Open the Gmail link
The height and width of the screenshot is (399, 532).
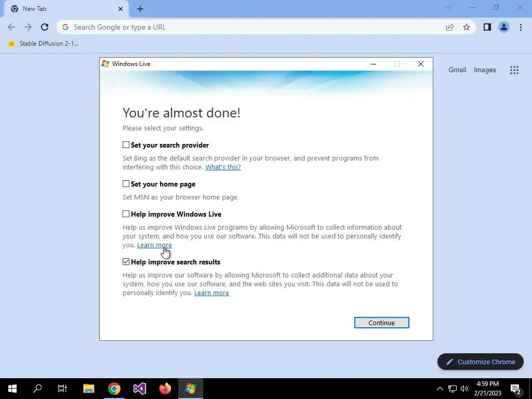457,70
